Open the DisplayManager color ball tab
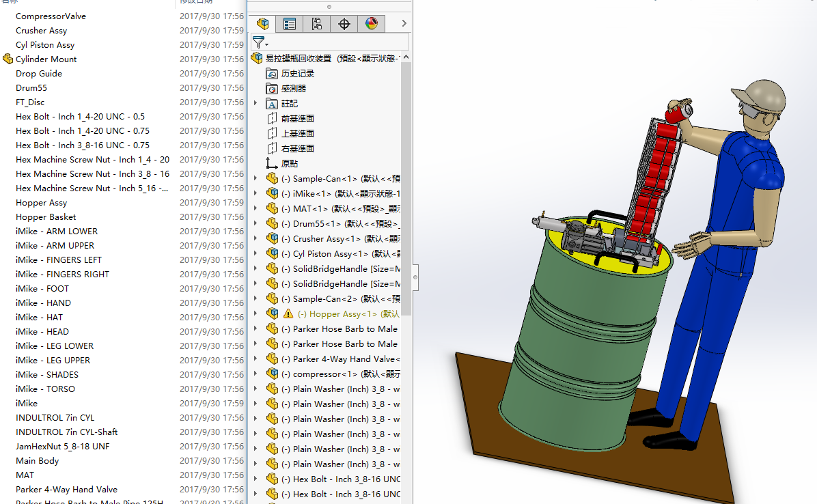 371,24
